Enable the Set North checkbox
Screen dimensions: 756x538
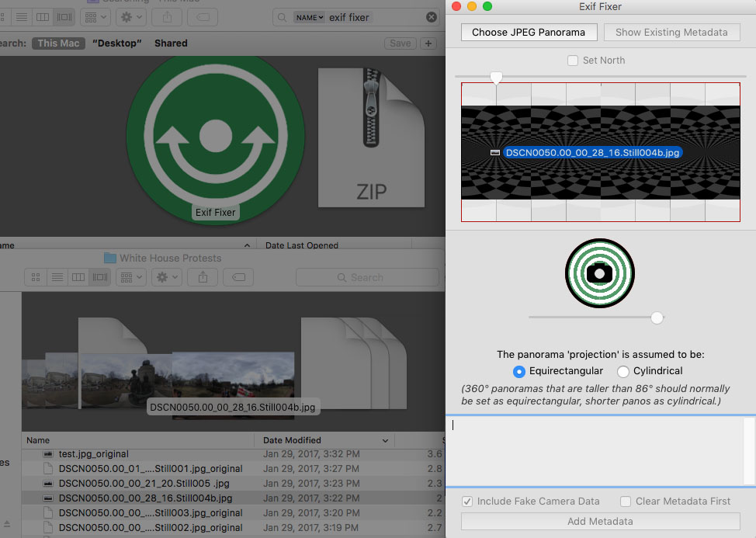[573, 61]
